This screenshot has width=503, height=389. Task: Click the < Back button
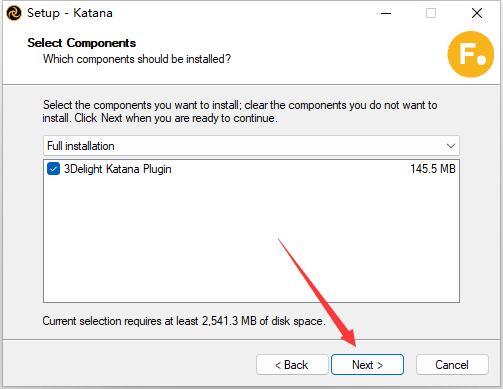point(292,365)
